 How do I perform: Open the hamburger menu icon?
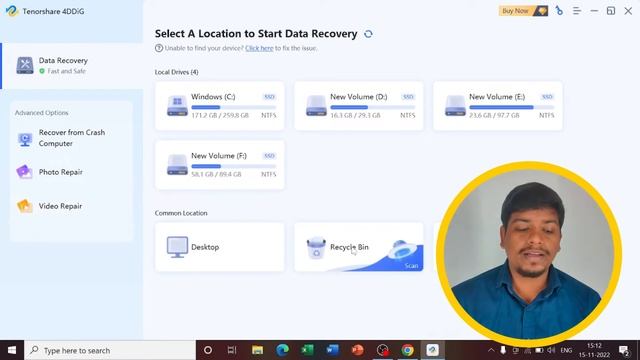[x=576, y=11]
